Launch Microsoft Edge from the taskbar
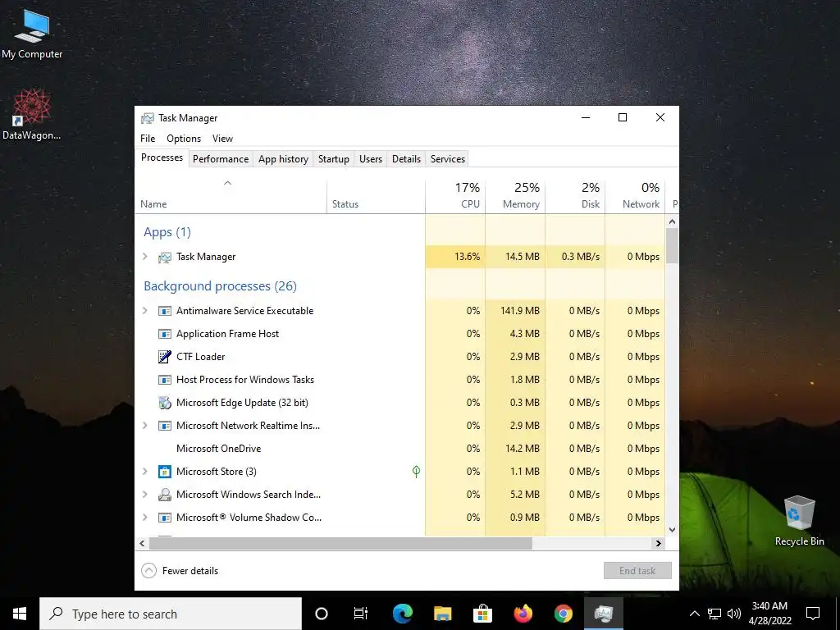This screenshot has height=630, width=840. [402, 614]
